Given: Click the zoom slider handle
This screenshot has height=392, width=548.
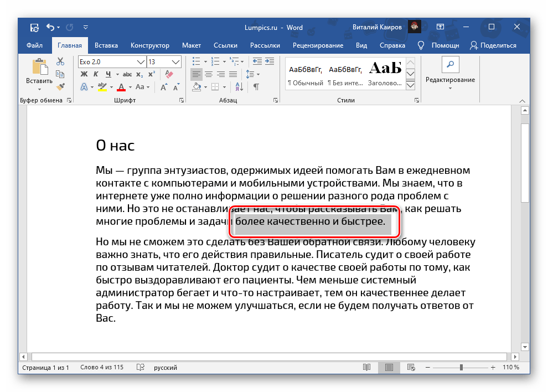Looking at the screenshot, I should point(461,367).
